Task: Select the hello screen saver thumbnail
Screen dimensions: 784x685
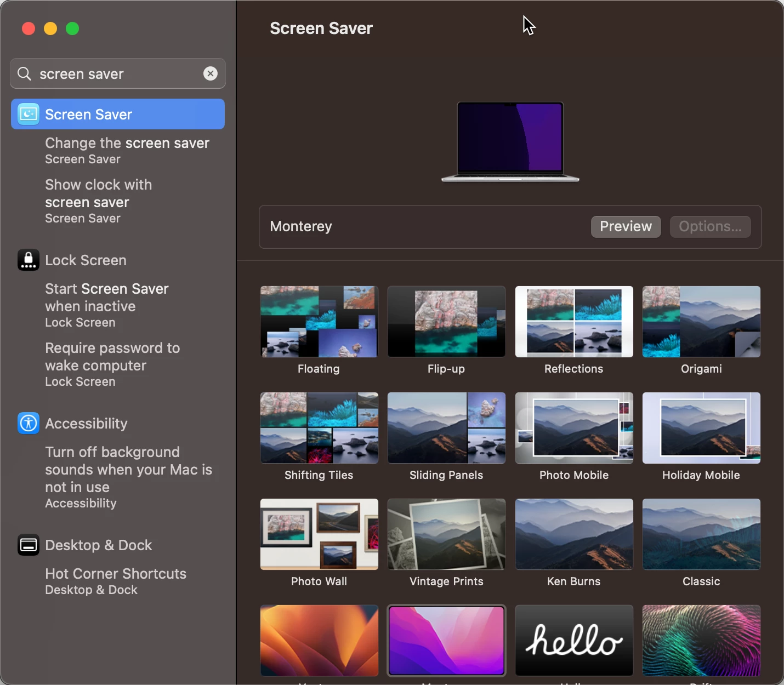Action: 574,641
